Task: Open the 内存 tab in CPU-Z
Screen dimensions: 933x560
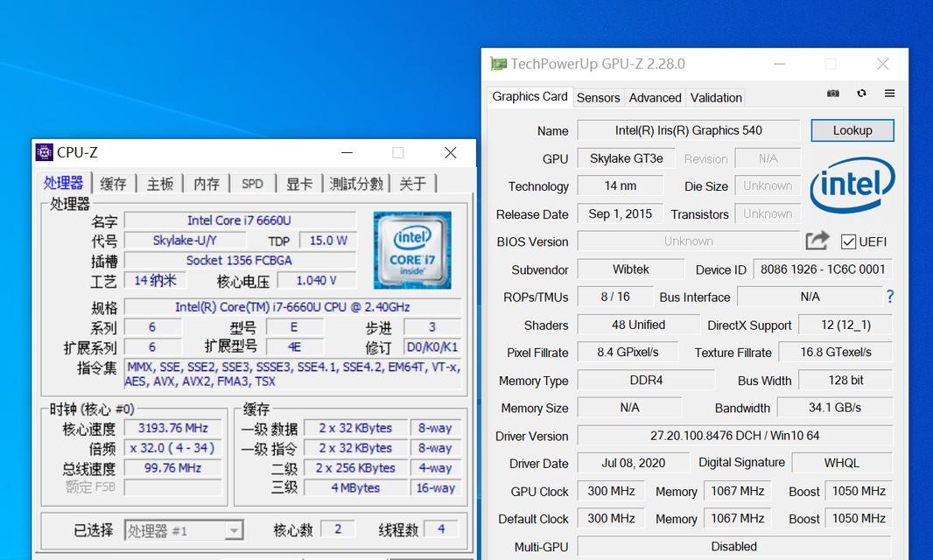Action: point(207,184)
